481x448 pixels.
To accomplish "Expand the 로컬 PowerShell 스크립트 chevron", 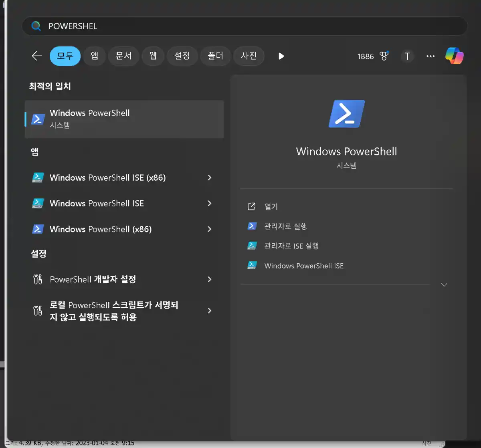I will 209,311.
